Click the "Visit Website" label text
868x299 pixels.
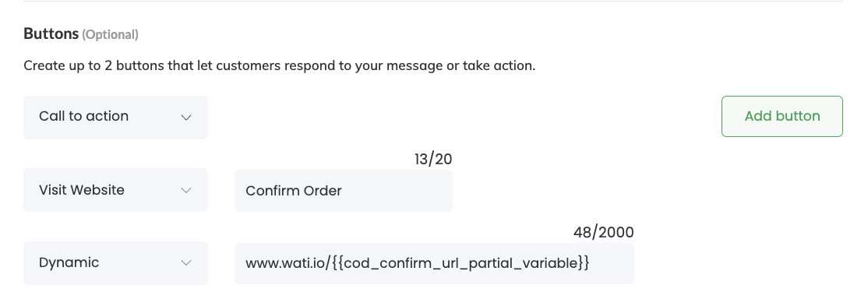(81, 190)
